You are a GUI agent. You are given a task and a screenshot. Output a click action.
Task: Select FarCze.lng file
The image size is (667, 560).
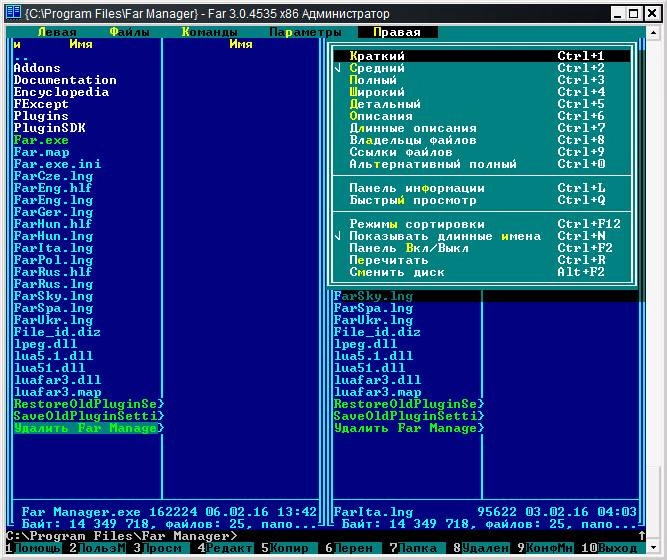pyautogui.click(x=53, y=176)
